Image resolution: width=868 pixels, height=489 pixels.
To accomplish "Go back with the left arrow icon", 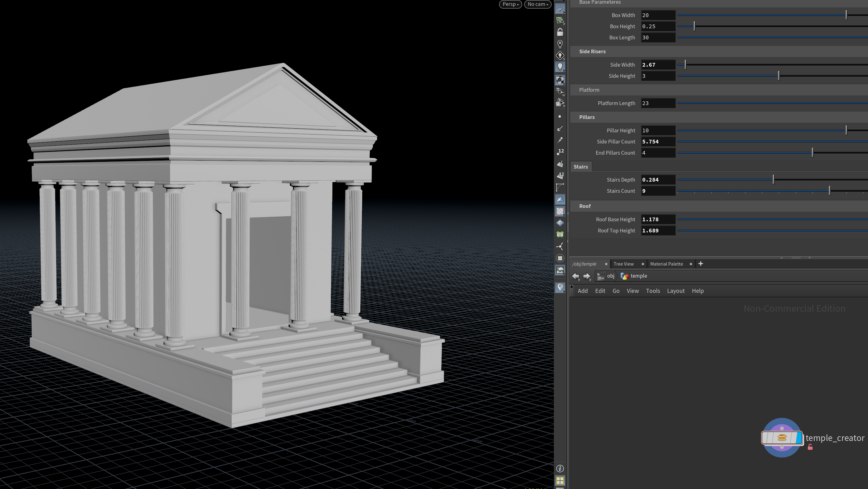I will (575, 276).
